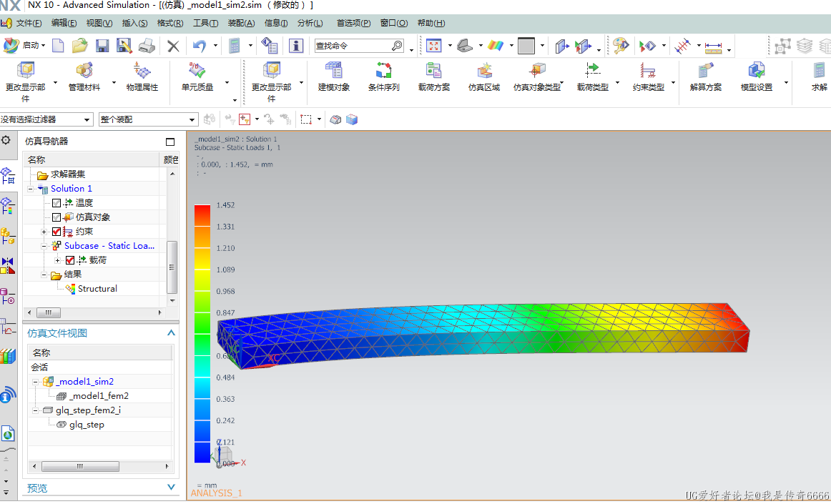This screenshot has height=504, width=831.
Task: Collapse the Solution 1 tree node
Action: click(30, 189)
